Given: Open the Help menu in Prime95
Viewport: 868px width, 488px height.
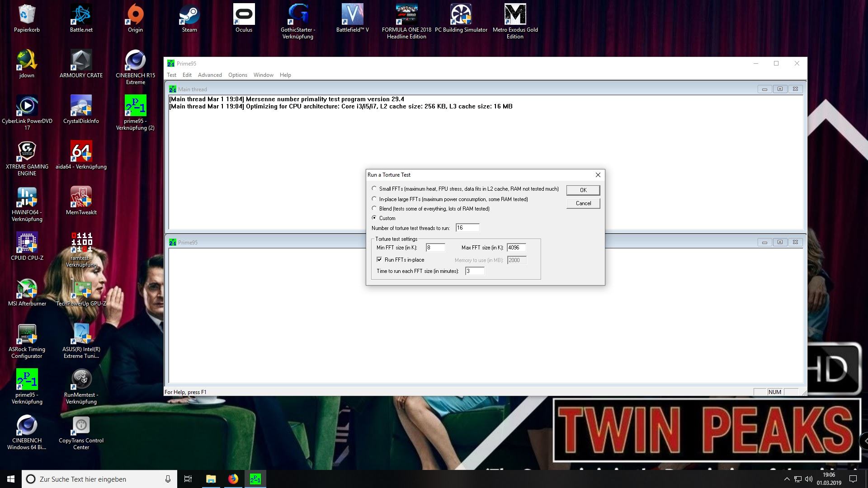Looking at the screenshot, I should tap(285, 75).
